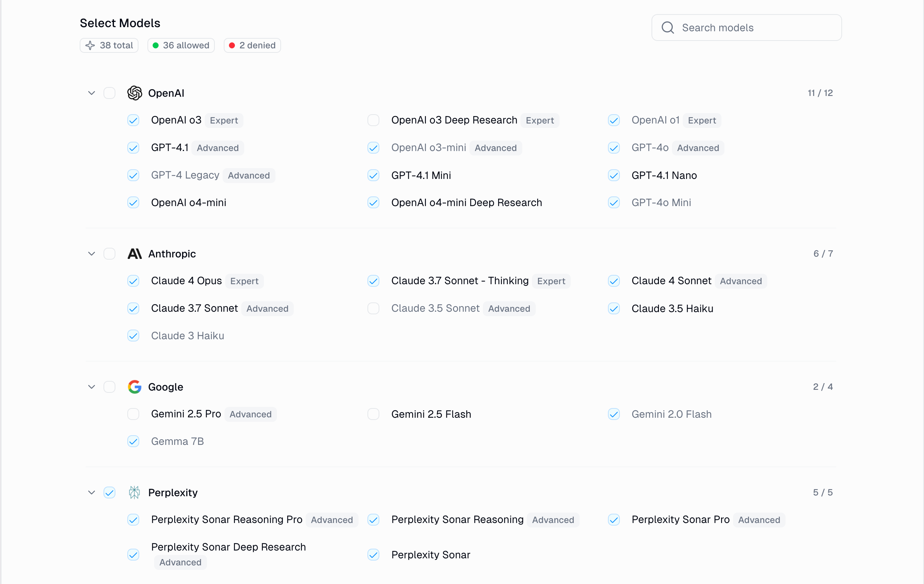Uncheck OpenAI o4-mini Deep Research model
The height and width of the screenshot is (584, 924).
pyautogui.click(x=373, y=202)
